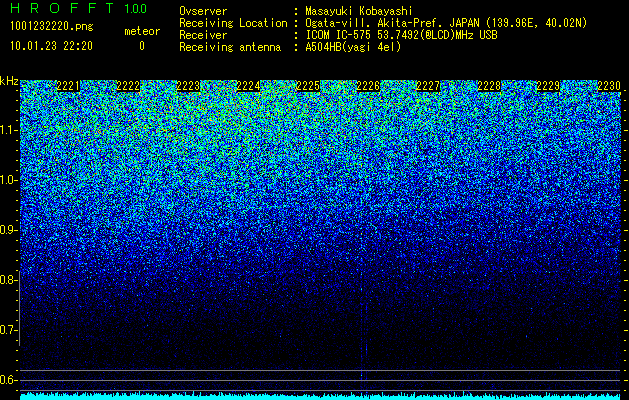Click the 0.7 frequency axis label
Viewport: 629px width, 400px height.
8,330
